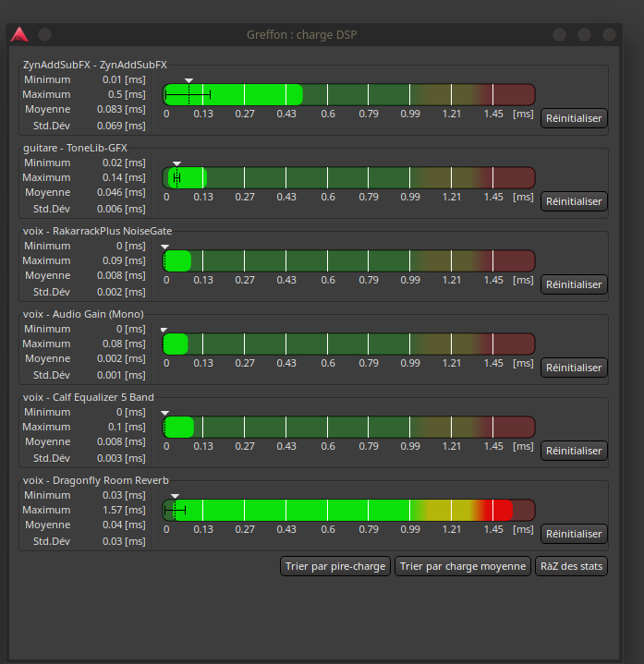The height and width of the screenshot is (664, 644).
Task: Click the Ardour red triangle window icon
Action: (19, 35)
